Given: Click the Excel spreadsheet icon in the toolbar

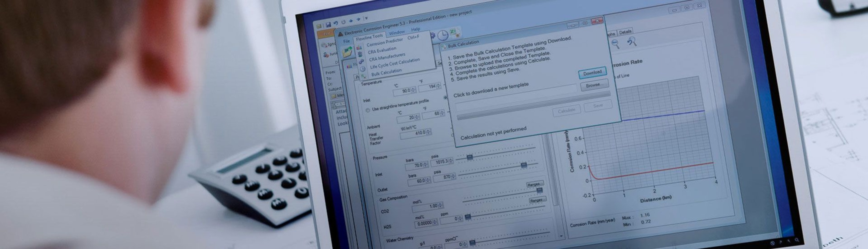Looking at the screenshot, I should [454, 32].
